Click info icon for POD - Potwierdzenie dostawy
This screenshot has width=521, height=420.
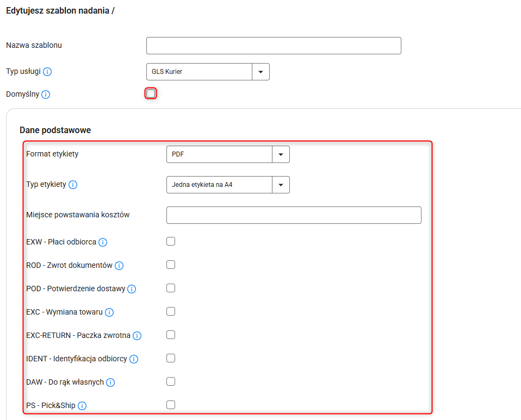(x=132, y=289)
